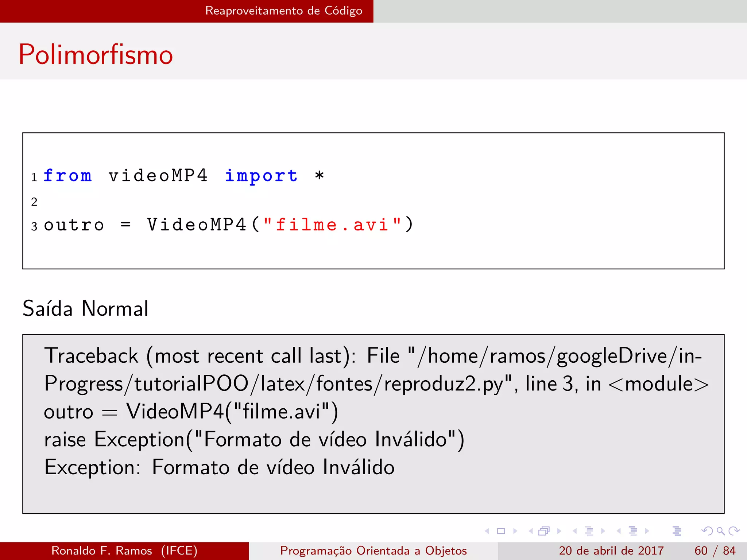The image size is (747, 560).
Task: Click 'reproduz2.py' file name in traceback
Action: pos(444,384)
